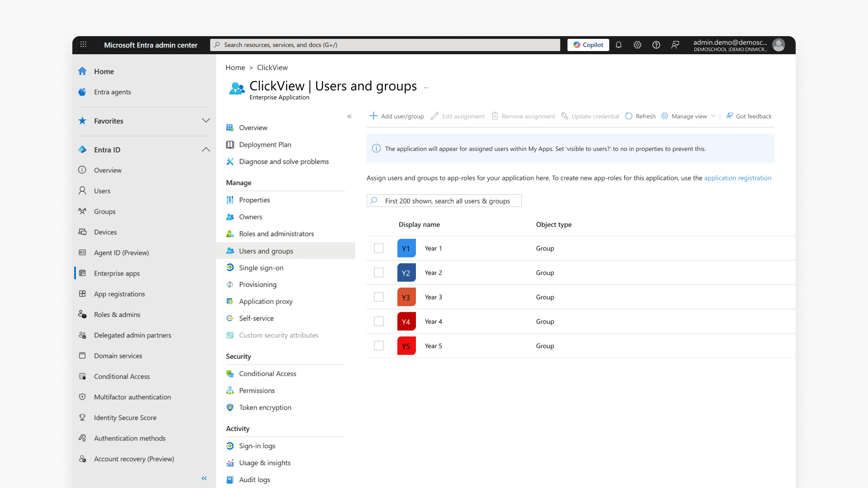Click the help question mark icon
This screenshot has height=488, width=868.
coord(656,45)
